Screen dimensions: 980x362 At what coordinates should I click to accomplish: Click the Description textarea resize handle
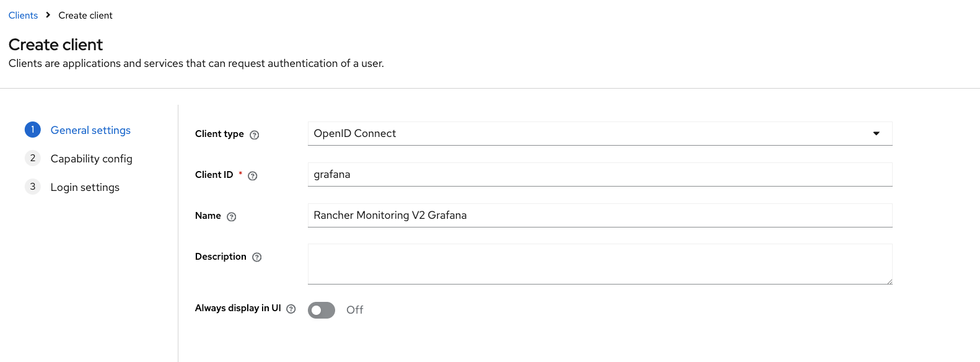click(x=889, y=281)
